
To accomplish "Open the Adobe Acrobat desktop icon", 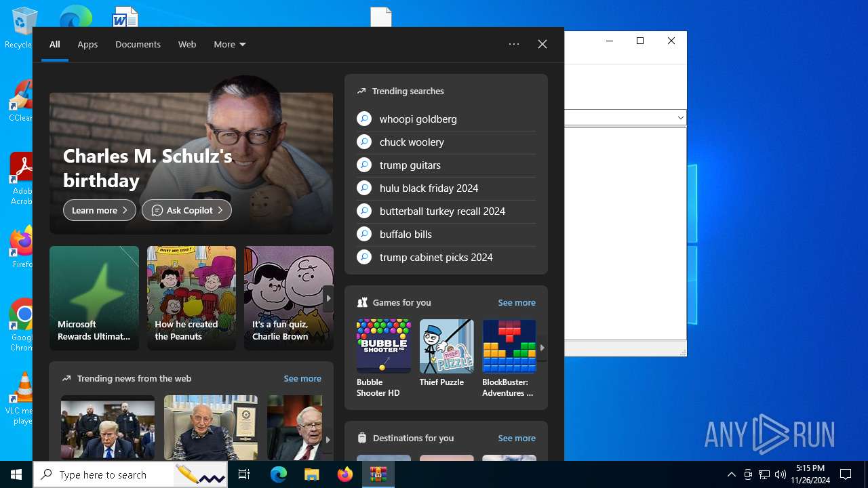I will click(20, 179).
